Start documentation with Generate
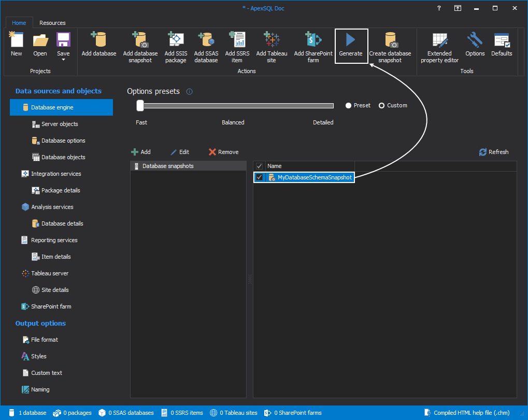The width and height of the screenshot is (528, 420). point(351,46)
